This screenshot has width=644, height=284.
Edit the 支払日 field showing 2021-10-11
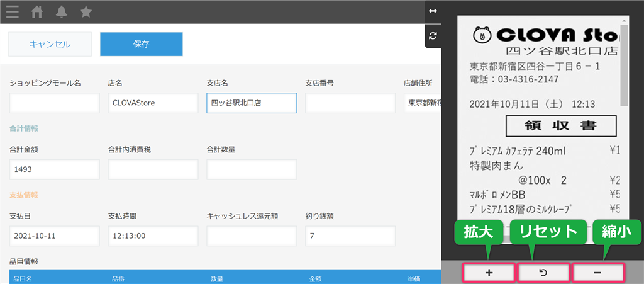[x=54, y=236]
